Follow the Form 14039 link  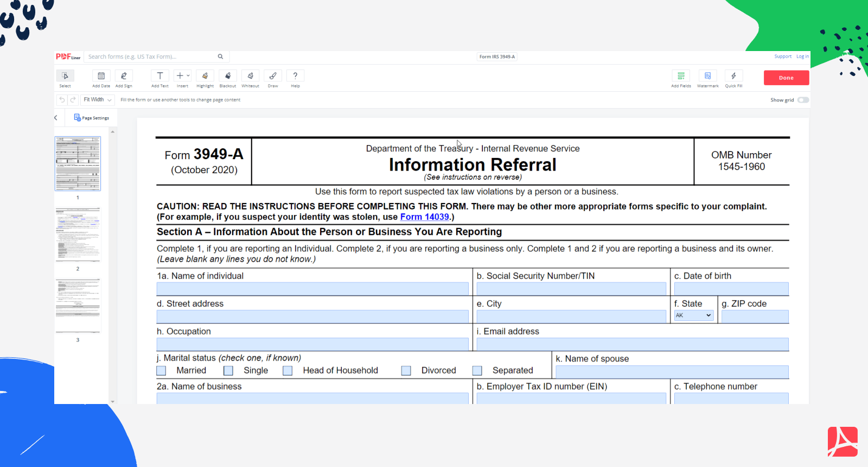(424, 217)
